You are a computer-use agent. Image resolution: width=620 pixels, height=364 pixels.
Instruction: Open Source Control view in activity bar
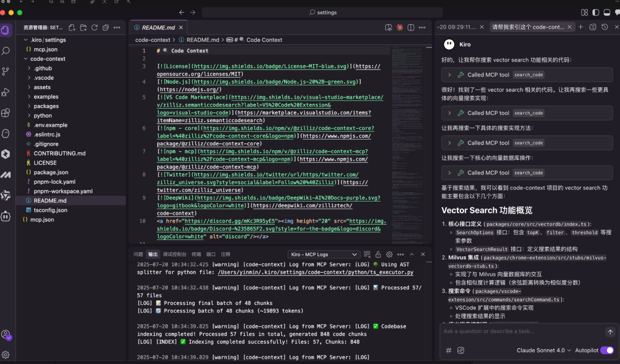(6, 71)
